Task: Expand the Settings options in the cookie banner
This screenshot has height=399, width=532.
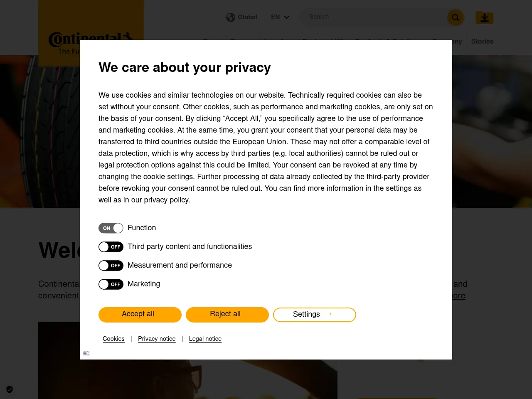Action: point(314,315)
